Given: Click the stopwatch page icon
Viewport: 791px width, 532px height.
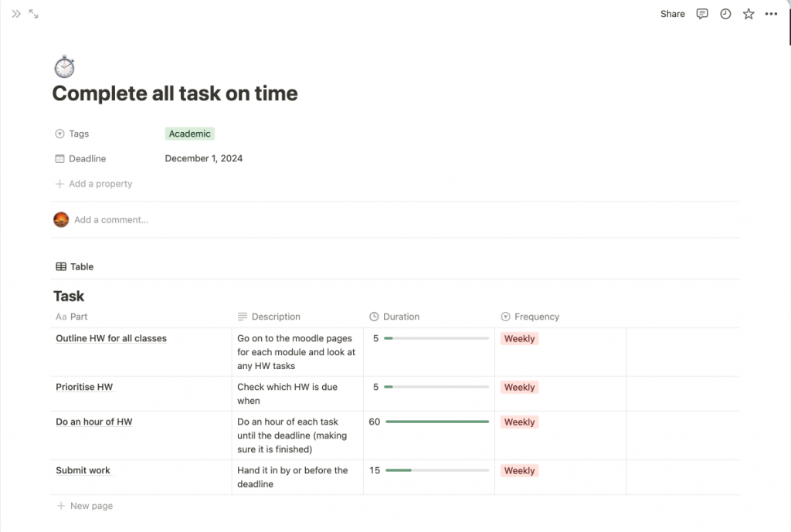Looking at the screenshot, I should (64, 67).
